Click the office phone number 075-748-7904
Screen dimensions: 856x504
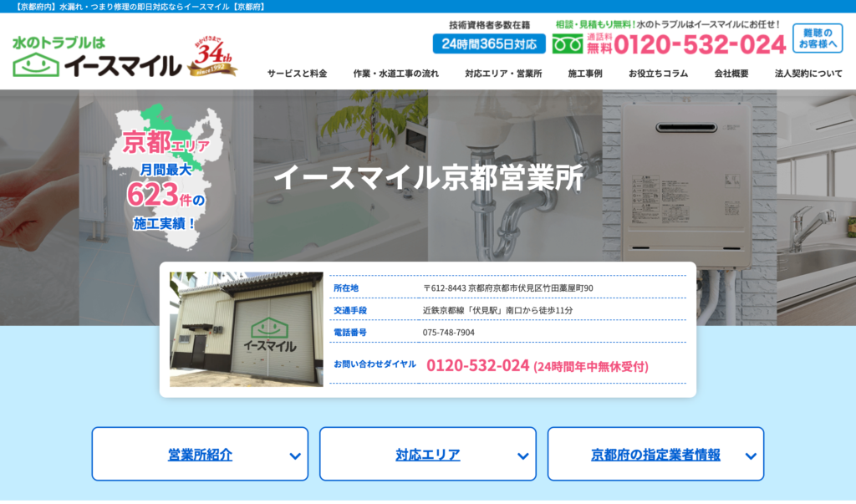click(448, 332)
